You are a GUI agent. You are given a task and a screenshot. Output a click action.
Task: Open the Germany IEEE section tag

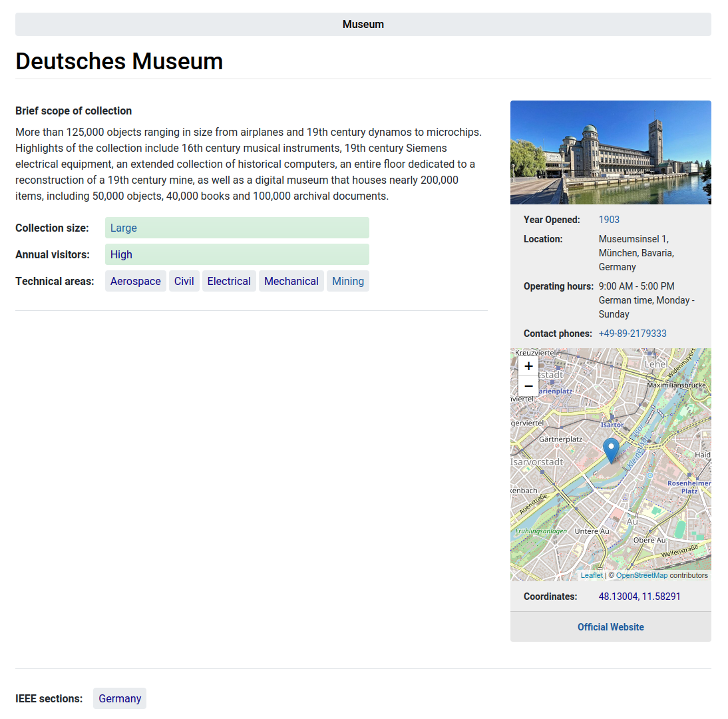pyautogui.click(x=120, y=698)
